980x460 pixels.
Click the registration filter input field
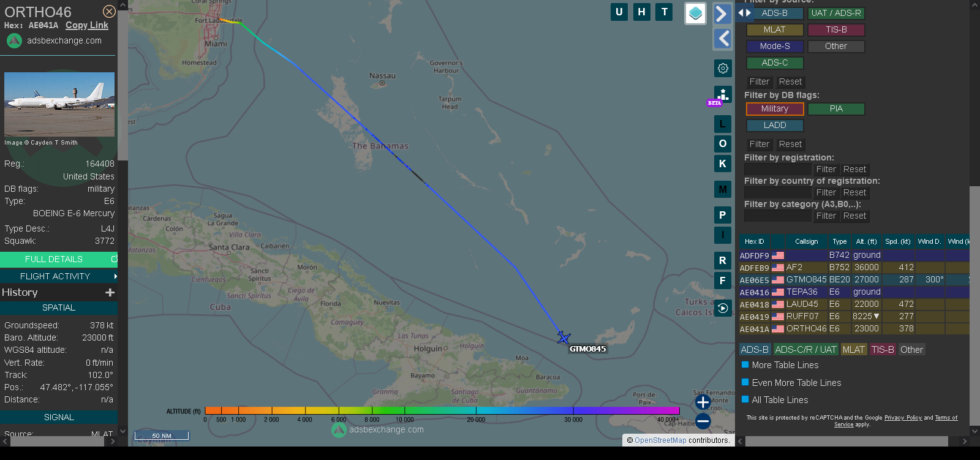778,169
